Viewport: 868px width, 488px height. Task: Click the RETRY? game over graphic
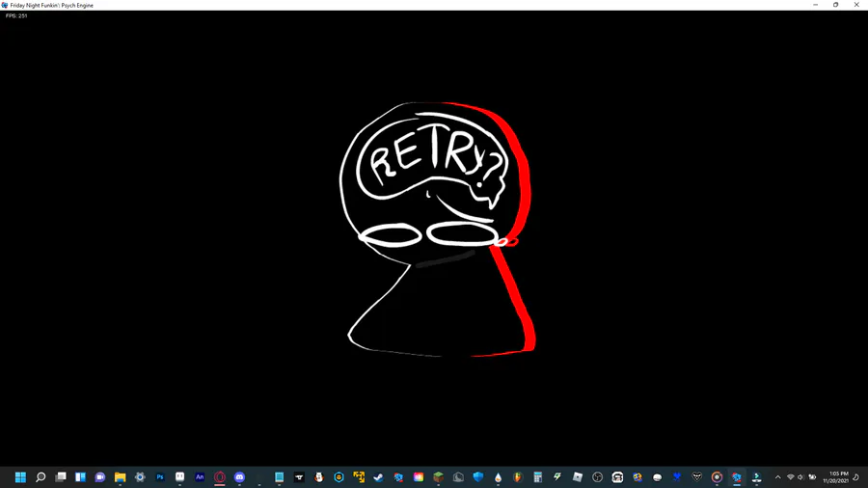[x=437, y=230]
